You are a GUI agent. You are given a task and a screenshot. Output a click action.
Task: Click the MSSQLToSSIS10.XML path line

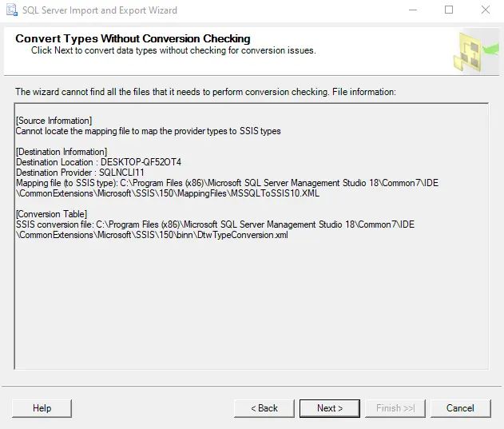[x=168, y=193]
